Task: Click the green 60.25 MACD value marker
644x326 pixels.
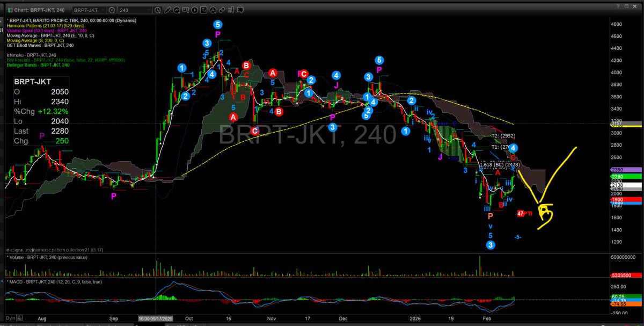Action: 625,296
